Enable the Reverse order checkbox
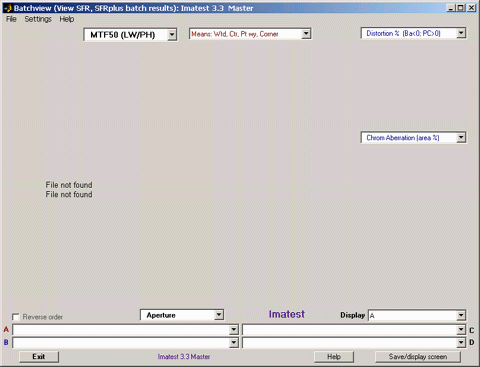Image resolution: width=480 pixels, height=367 pixels. click(x=16, y=317)
